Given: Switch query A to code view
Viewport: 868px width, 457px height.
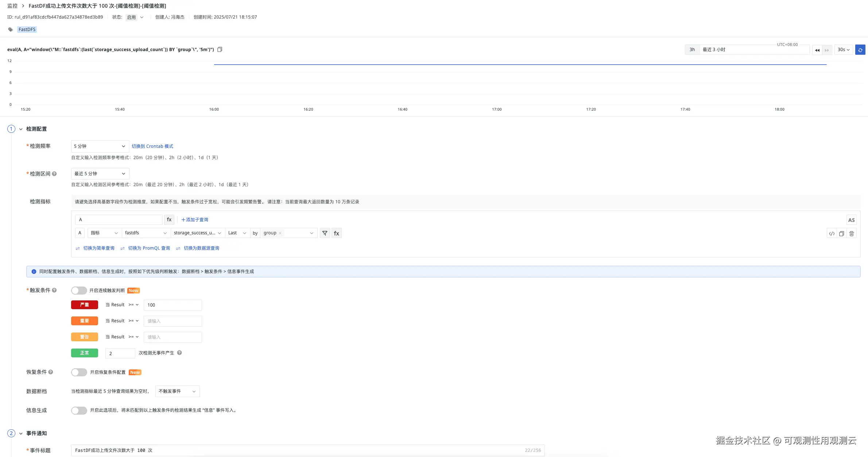Looking at the screenshot, I should (x=832, y=234).
